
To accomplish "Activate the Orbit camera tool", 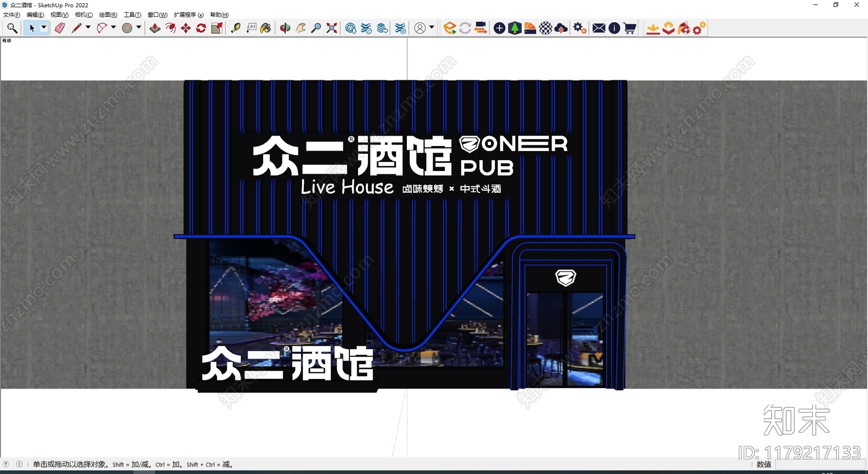I will [x=285, y=28].
